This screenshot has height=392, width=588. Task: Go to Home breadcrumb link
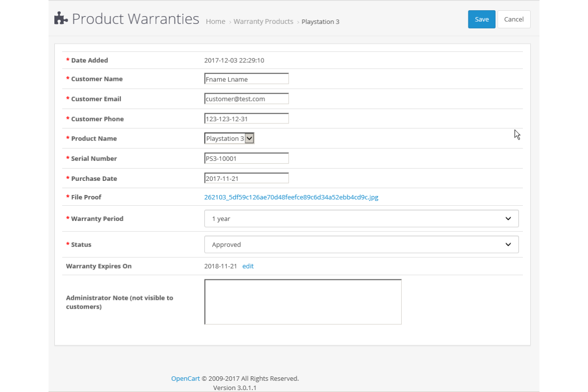(x=216, y=22)
